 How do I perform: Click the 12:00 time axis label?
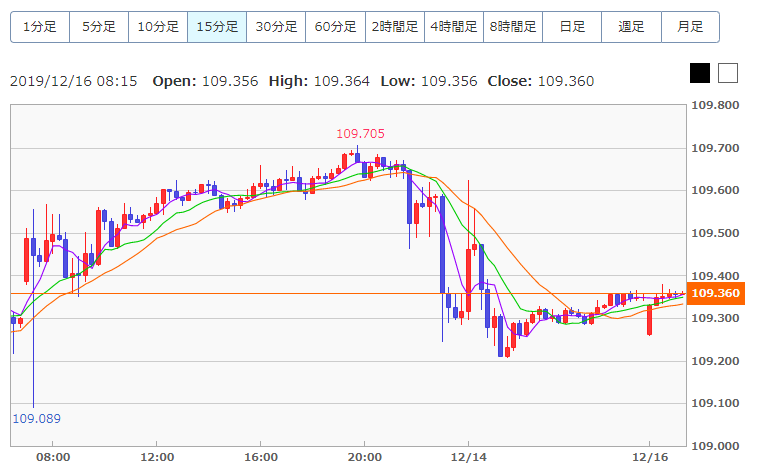point(157,457)
